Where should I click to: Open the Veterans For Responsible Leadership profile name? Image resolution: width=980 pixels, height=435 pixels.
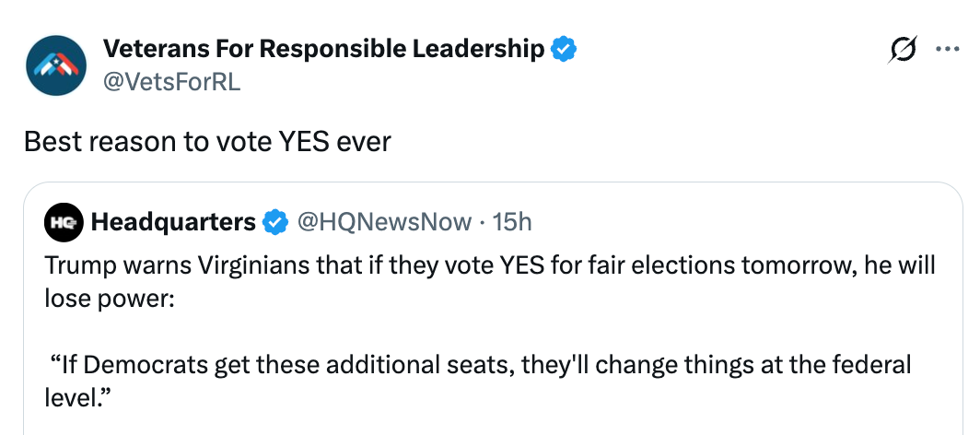[323, 49]
